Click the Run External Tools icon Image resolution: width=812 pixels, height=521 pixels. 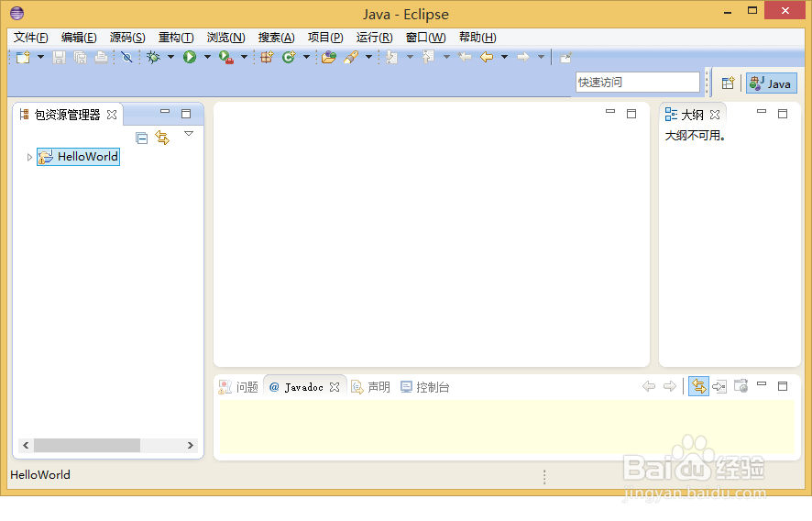click(226, 57)
